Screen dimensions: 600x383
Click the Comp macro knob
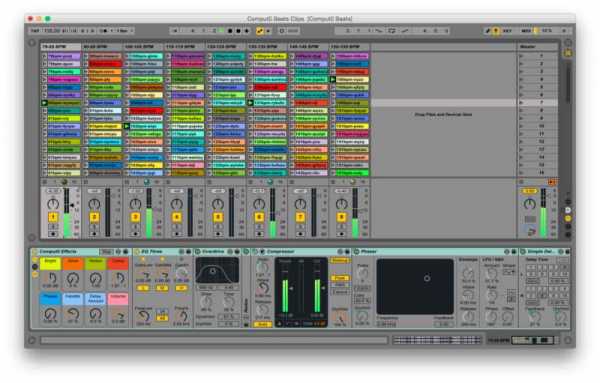click(118, 278)
